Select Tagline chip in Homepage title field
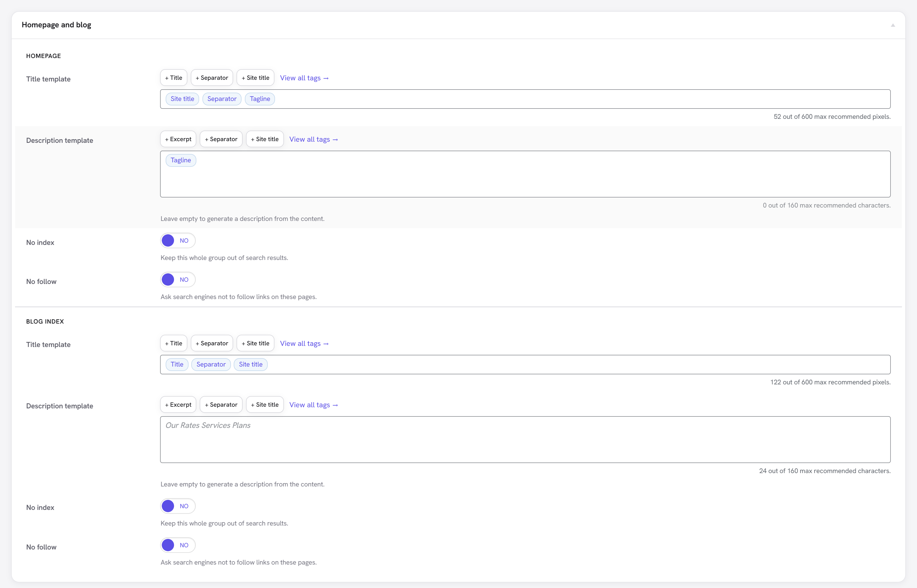Viewport: 917px width, 588px height. coord(260,99)
